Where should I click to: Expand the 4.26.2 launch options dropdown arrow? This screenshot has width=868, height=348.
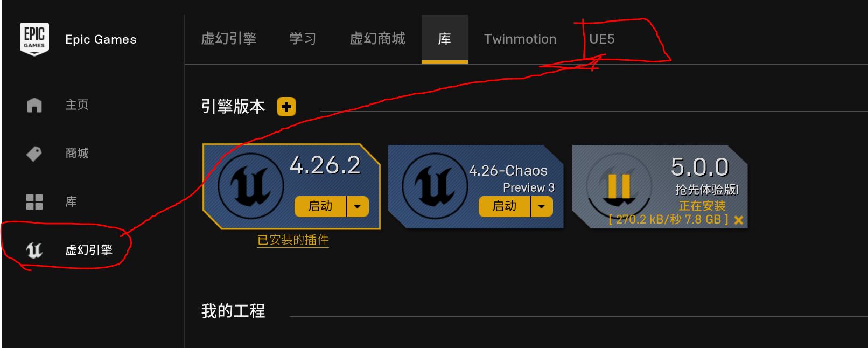(x=358, y=206)
